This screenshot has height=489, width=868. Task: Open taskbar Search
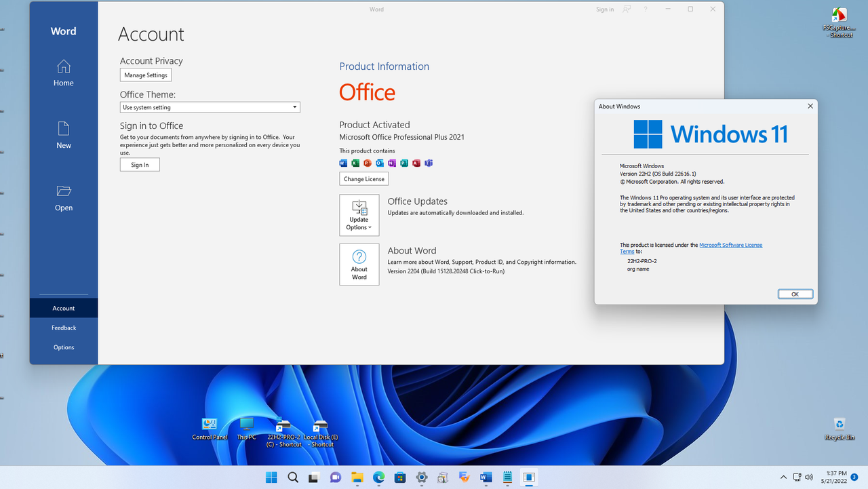293,477
